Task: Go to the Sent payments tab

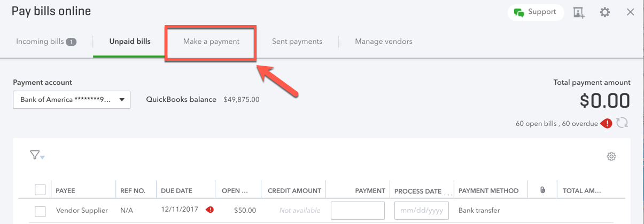Action: pos(297,42)
